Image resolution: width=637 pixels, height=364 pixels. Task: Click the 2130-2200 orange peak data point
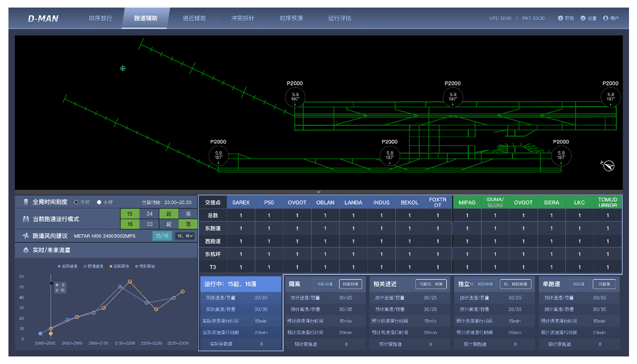point(130,281)
